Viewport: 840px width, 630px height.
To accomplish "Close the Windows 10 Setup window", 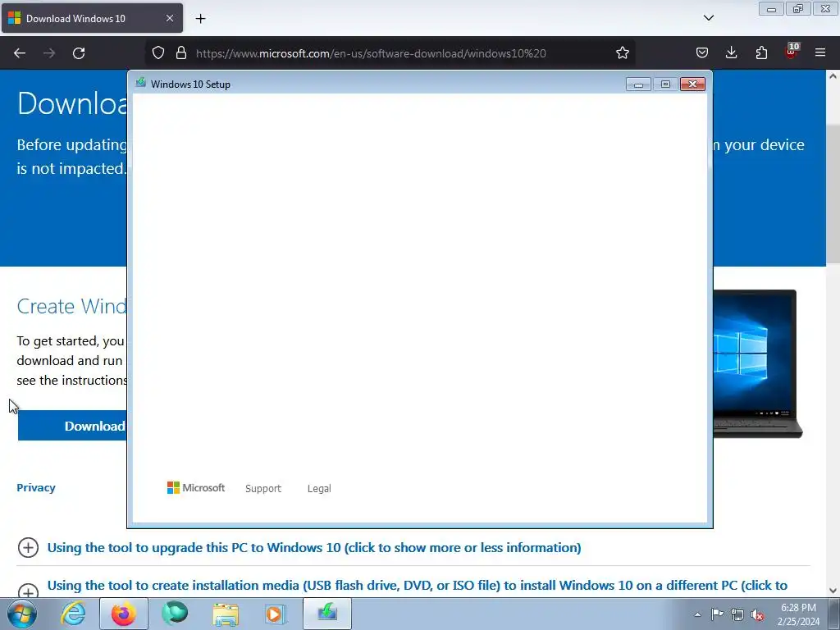I will 692,84.
